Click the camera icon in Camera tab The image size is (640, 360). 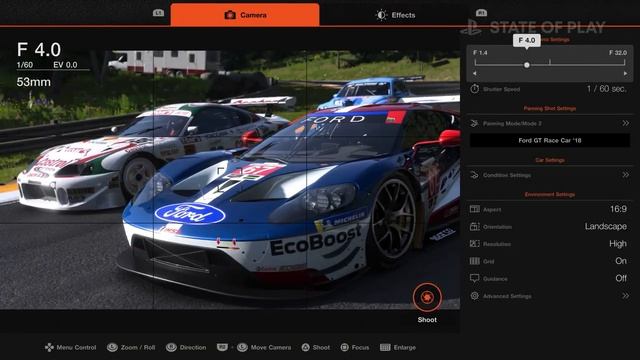click(230, 15)
